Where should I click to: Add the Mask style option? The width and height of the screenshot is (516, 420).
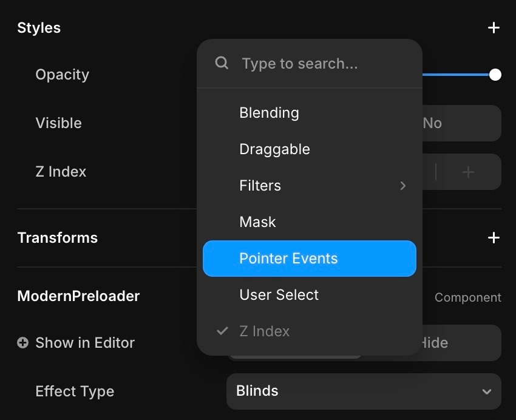[257, 222]
